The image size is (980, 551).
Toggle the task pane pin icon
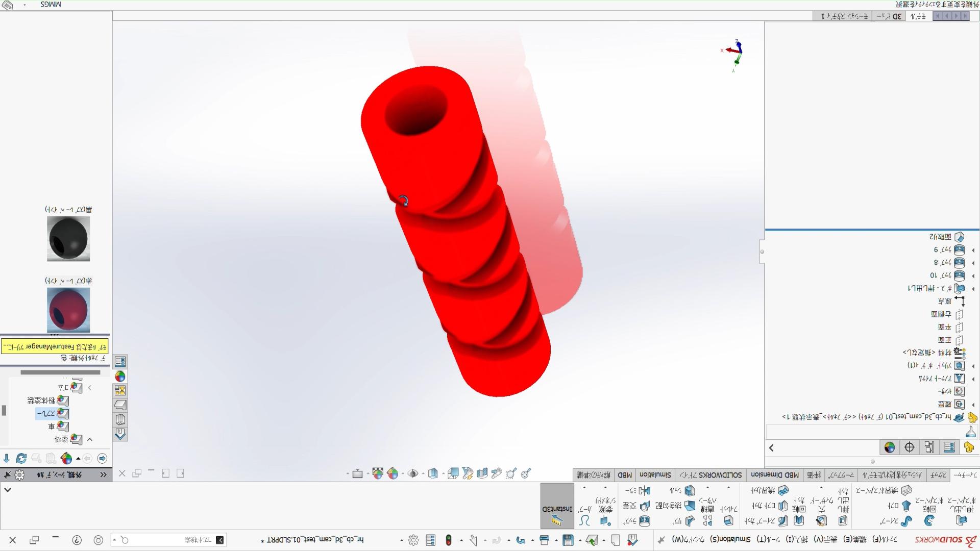coord(7,474)
